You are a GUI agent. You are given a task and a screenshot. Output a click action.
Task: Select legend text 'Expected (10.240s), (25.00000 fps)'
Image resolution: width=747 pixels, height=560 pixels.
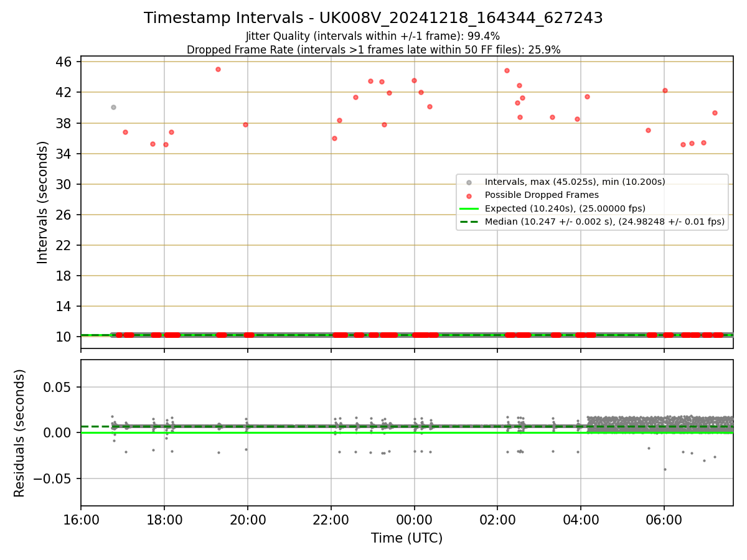pyautogui.click(x=565, y=208)
